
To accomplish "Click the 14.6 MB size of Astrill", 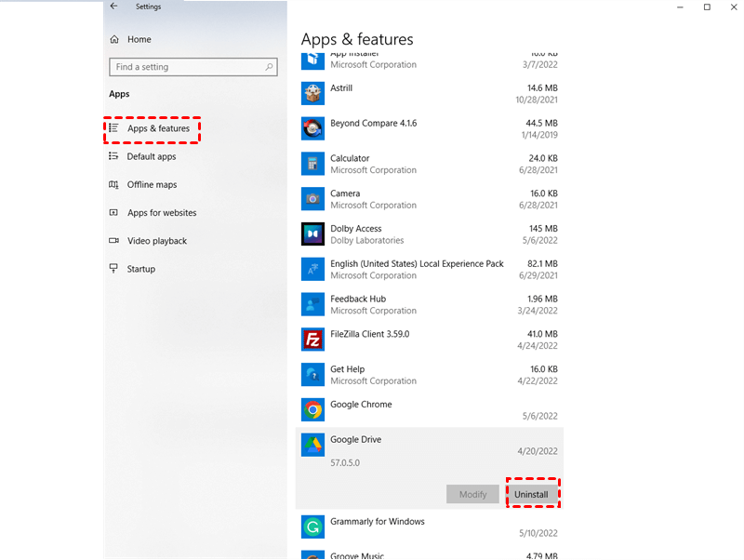I will (x=542, y=87).
